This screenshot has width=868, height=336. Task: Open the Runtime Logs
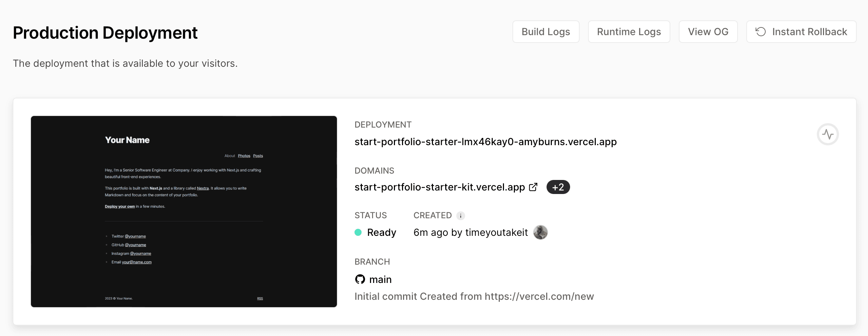[629, 31]
